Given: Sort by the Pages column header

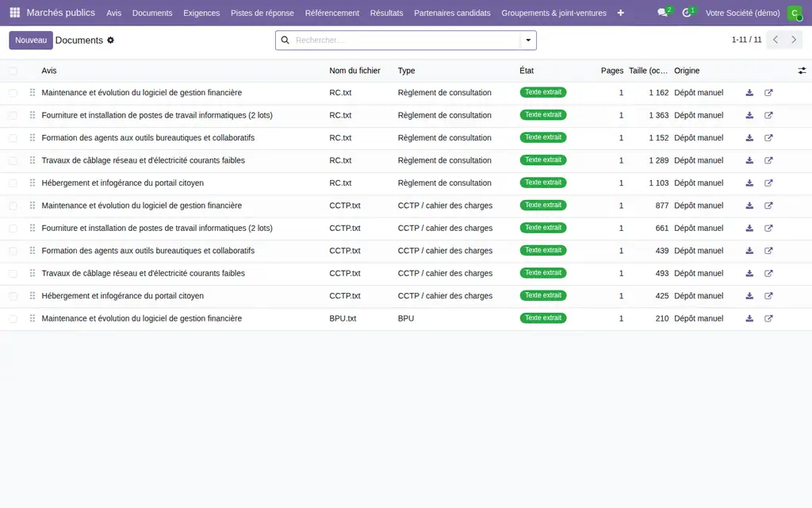Looking at the screenshot, I should click(611, 71).
